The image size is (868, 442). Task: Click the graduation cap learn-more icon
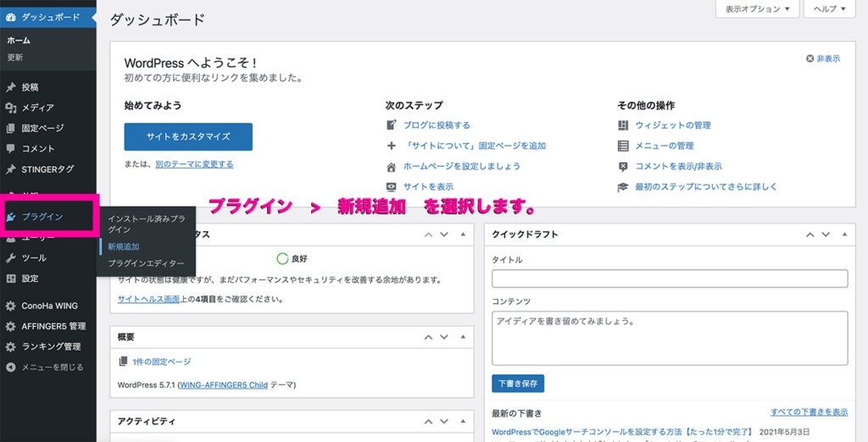pos(623,187)
